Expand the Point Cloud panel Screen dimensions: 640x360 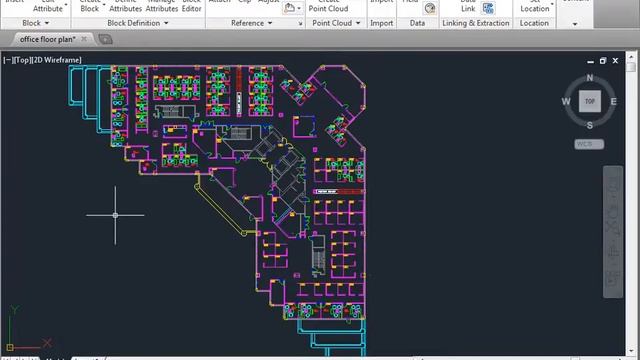(x=336, y=23)
